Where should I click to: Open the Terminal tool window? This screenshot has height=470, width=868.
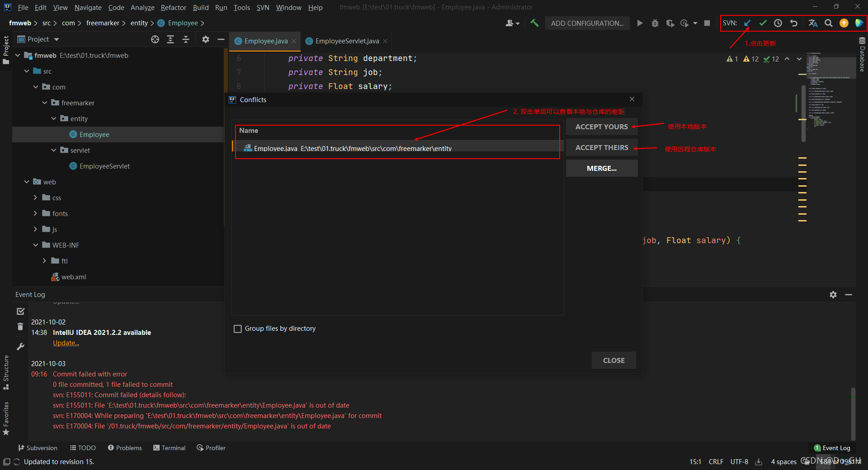click(x=170, y=448)
